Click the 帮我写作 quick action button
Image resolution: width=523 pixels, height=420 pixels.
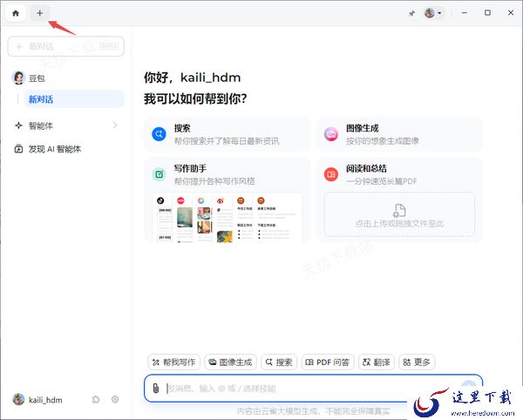(x=173, y=362)
